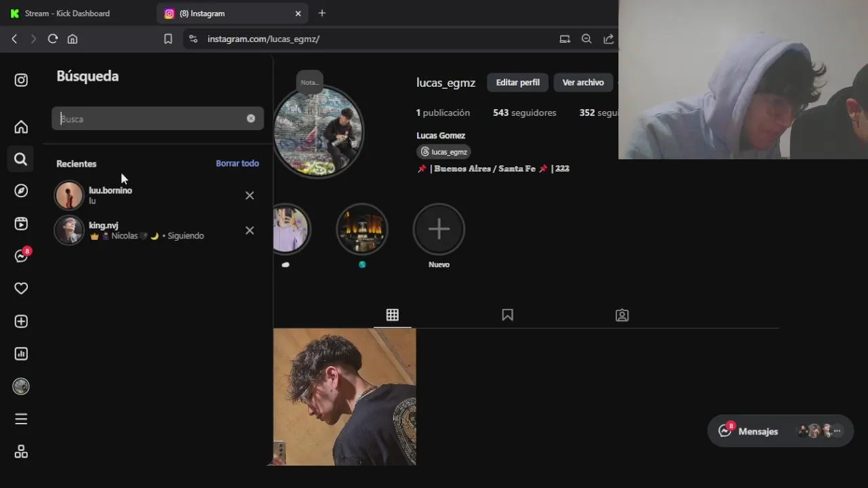The image size is (868, 488).
Task: Open the lucas_egmz Threads badge
Action: pos(443,152)
